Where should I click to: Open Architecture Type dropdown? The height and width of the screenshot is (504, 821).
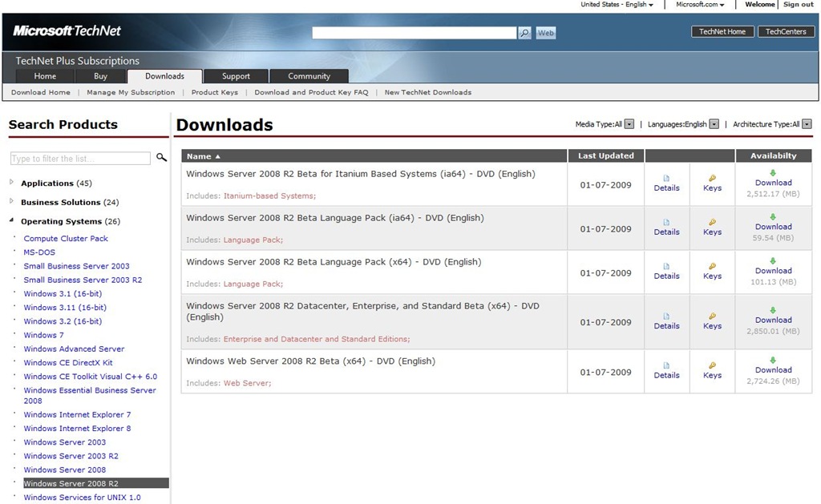[807, 124]
